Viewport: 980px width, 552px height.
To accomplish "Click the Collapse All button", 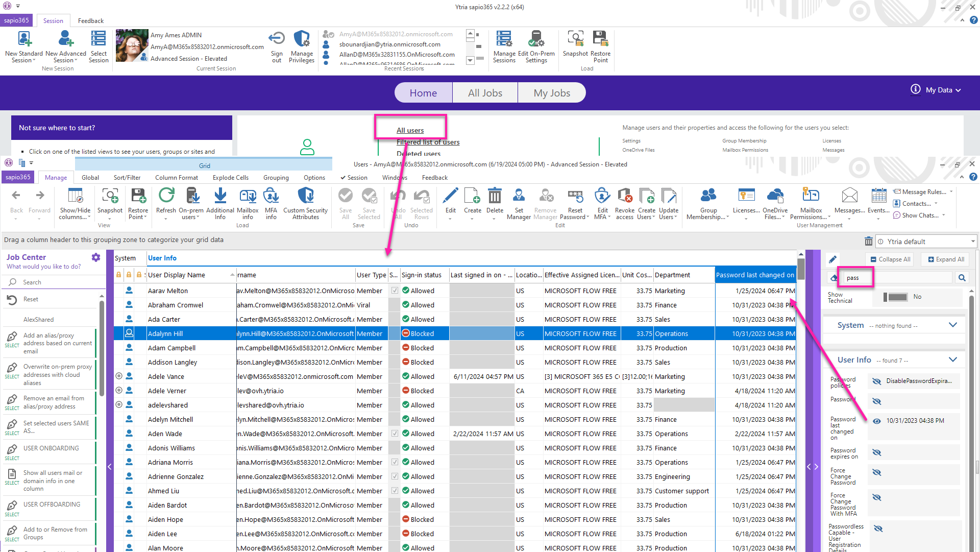I will [x=890, y=259].
